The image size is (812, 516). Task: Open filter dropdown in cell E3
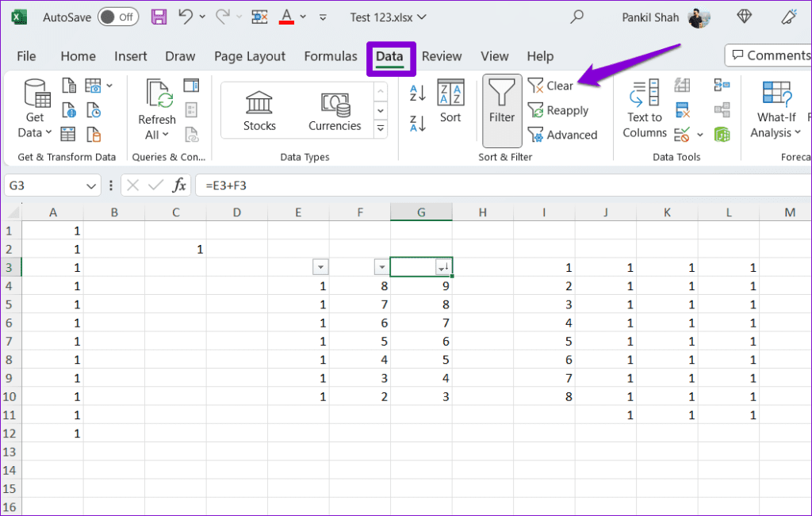tap(320, 268)
